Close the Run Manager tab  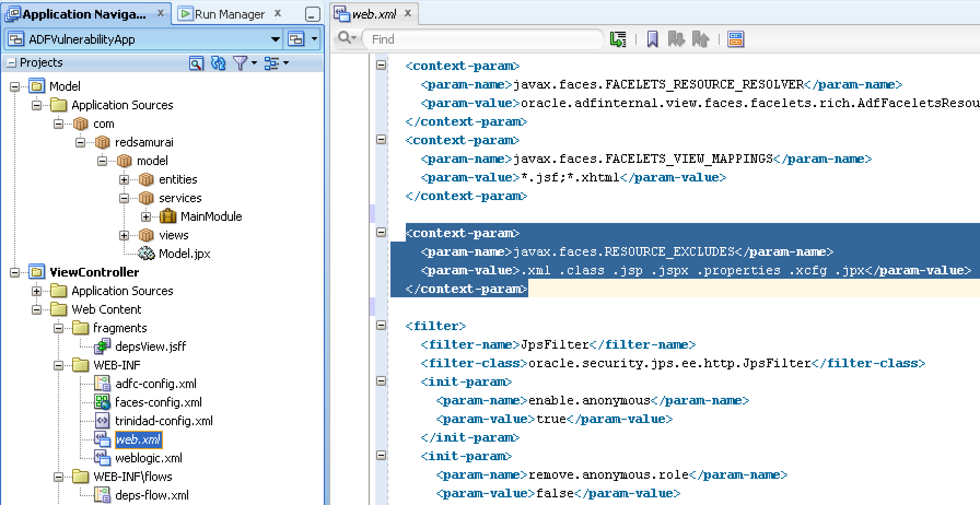point(278,13)
